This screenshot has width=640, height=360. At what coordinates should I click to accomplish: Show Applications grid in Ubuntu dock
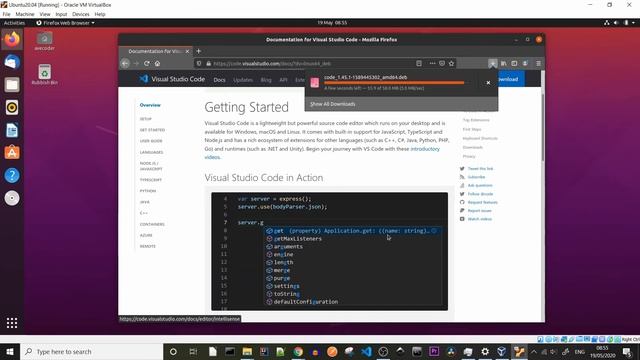12,323
